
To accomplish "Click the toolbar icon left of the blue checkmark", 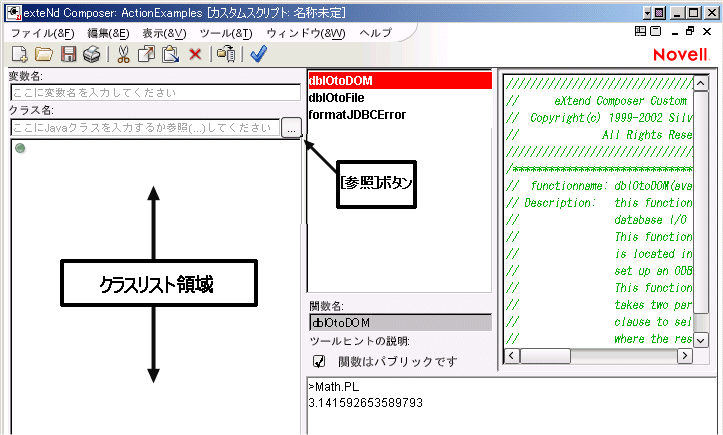I will click(226, 54).
